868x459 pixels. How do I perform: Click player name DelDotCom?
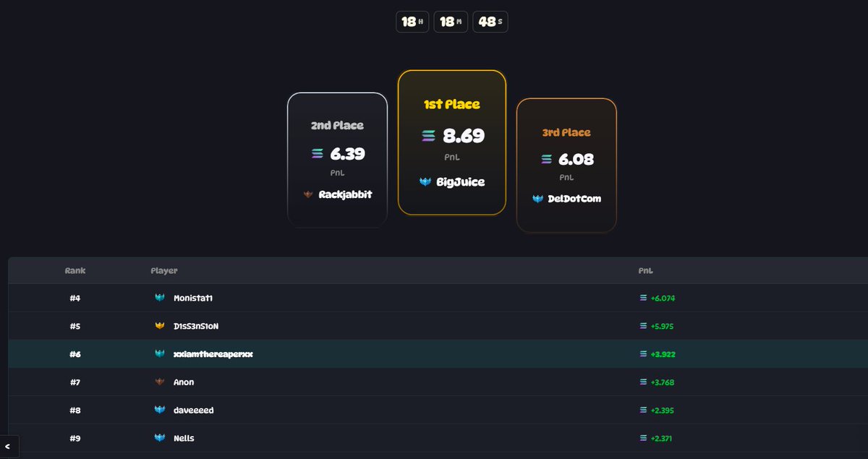click(x=574, y=199)
